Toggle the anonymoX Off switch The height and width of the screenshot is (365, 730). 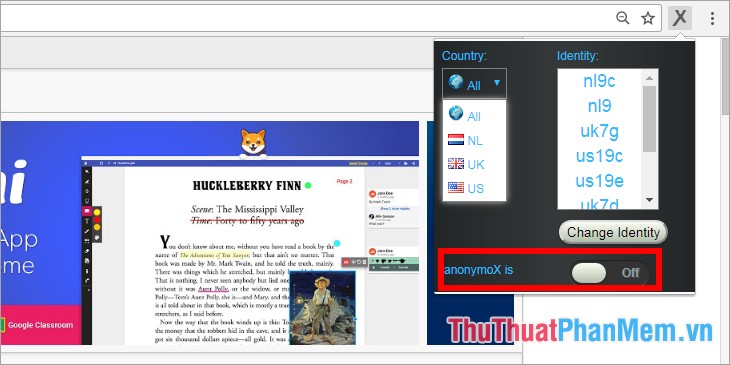[608, 273]
